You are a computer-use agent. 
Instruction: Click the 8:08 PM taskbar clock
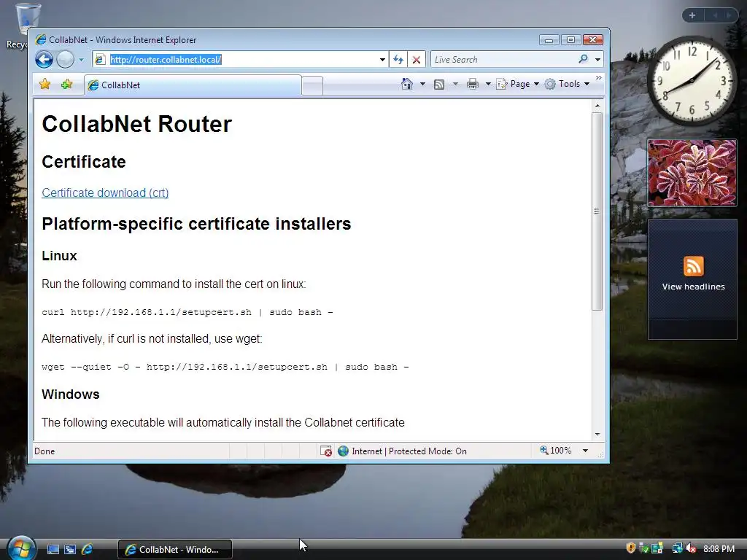click(x=719, y=549)
